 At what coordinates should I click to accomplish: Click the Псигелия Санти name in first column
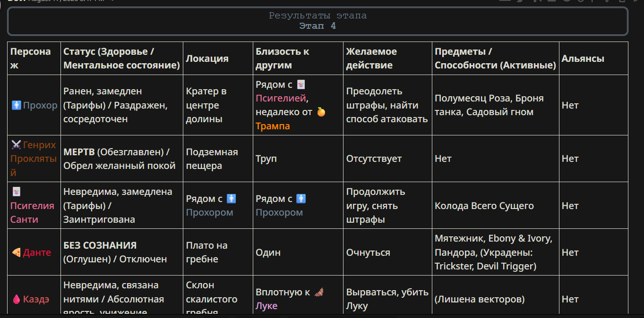[32, 212]
